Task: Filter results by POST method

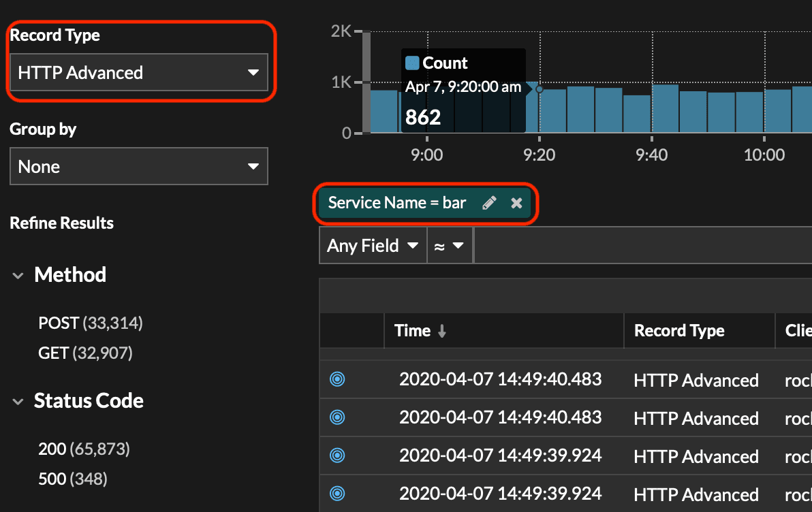Action: [x=90, y=323]
